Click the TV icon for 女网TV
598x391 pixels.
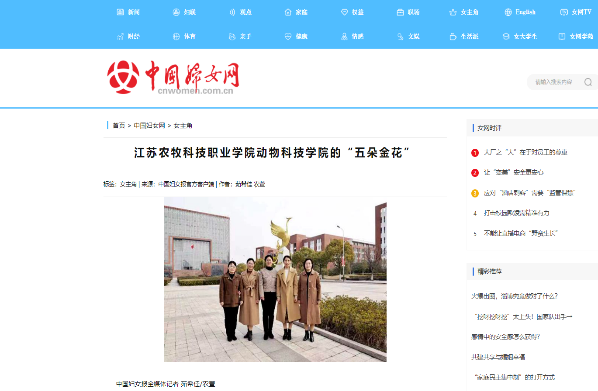(564, 12)
